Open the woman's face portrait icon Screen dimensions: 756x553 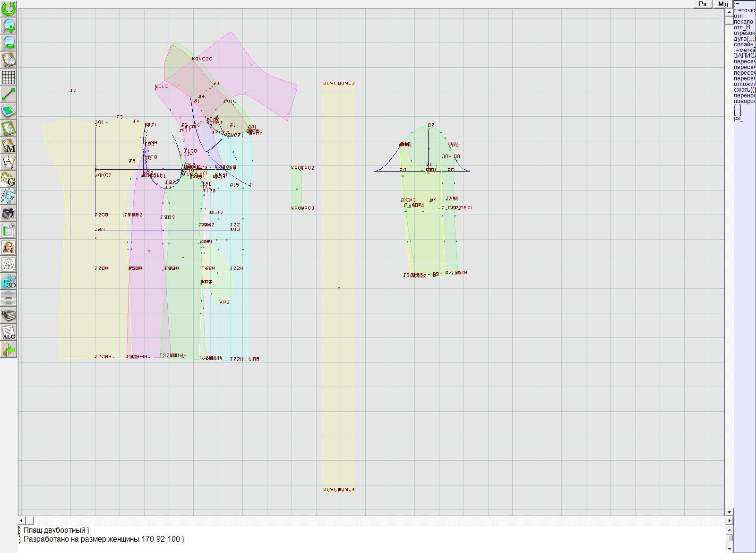(x=9, y=247)
